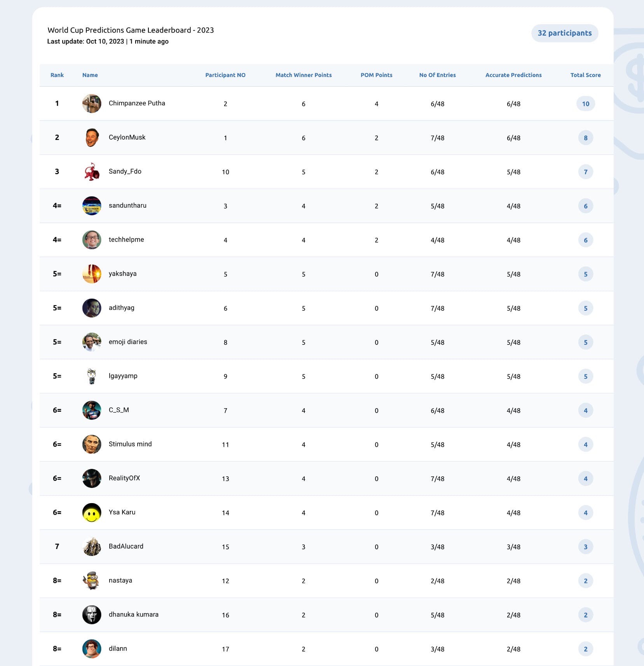The image size is (644, 666).
Task: Select Sandy_Fdo's red lion avatar
Action: (92, 172)
